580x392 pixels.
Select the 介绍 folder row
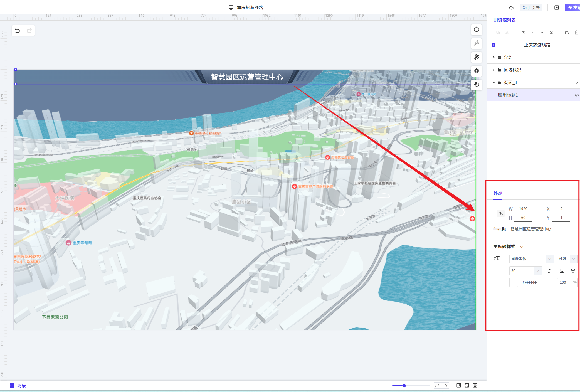point(533,57)
